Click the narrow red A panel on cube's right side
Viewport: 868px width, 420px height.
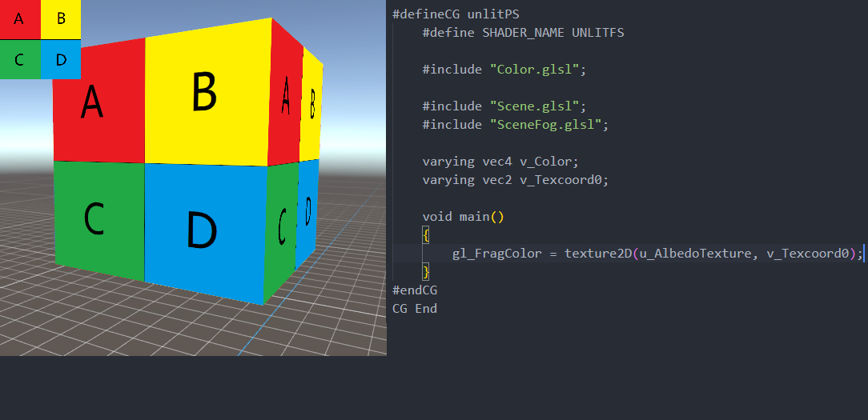click(x=285, y=100)
